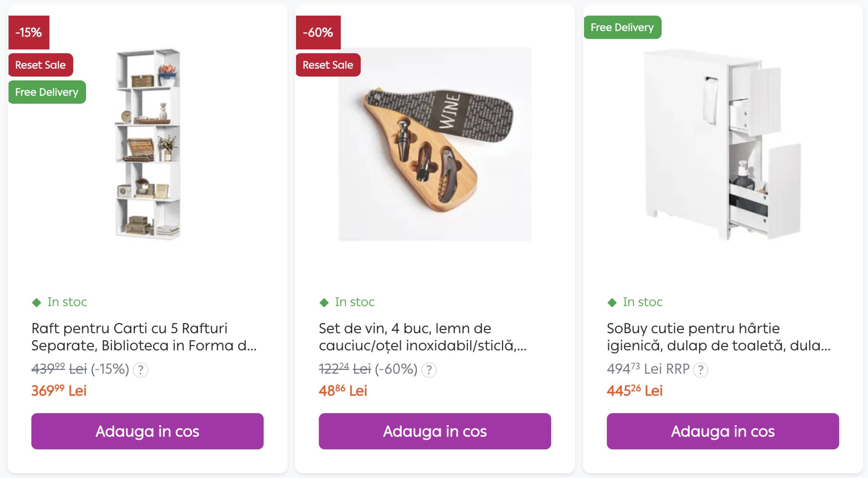Add the SoBuy toilet cabinet to cart
868x478 pixels.
click(723, 431)
